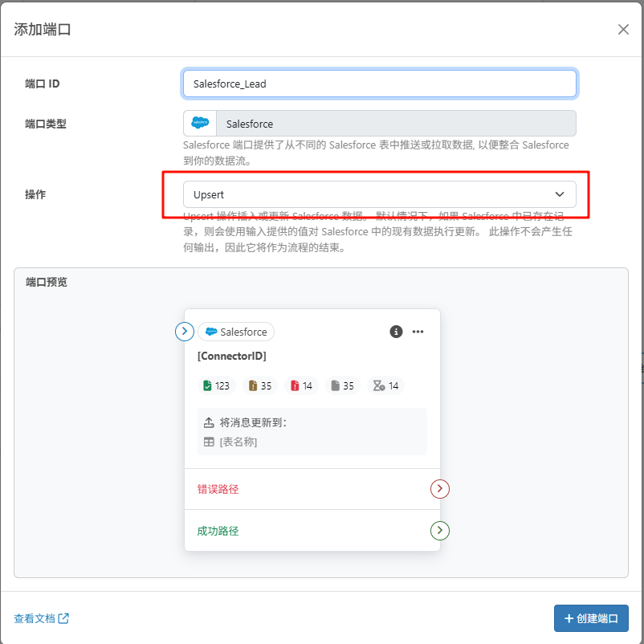Image resolution: width=644 pixels, height=644 pixels.
Task: Click the info icon on the connector card
Action: pos(396,332)
